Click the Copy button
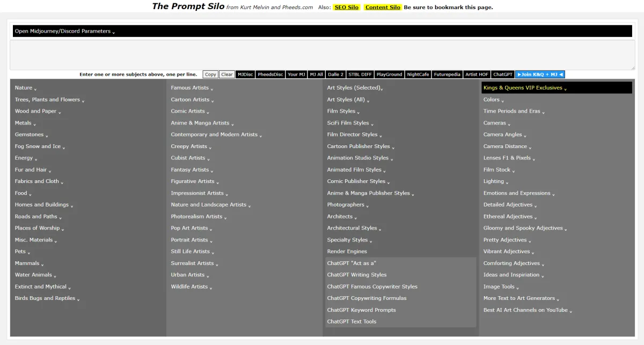Image resolution: width=644 pixels, height=345 pixels. pos(210,75)
